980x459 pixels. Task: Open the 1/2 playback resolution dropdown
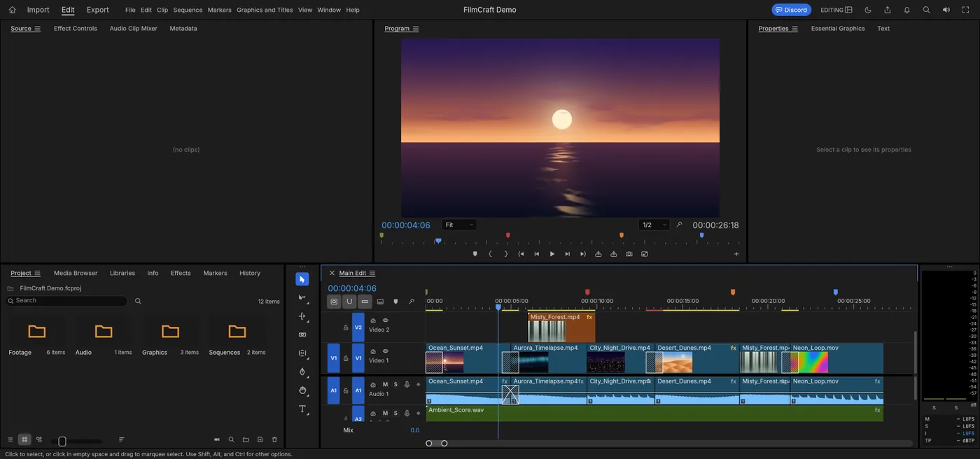[x=654, y=225]
